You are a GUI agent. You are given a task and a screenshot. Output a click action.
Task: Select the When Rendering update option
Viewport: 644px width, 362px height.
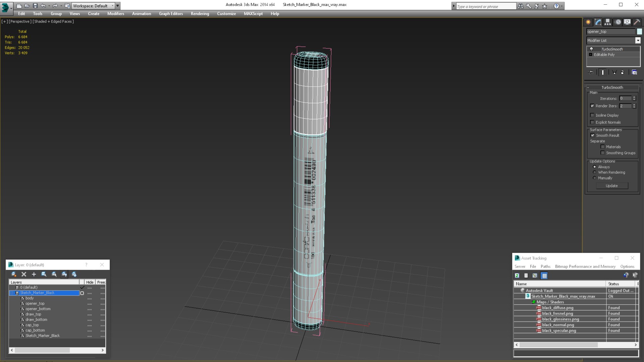click(595, 172)
